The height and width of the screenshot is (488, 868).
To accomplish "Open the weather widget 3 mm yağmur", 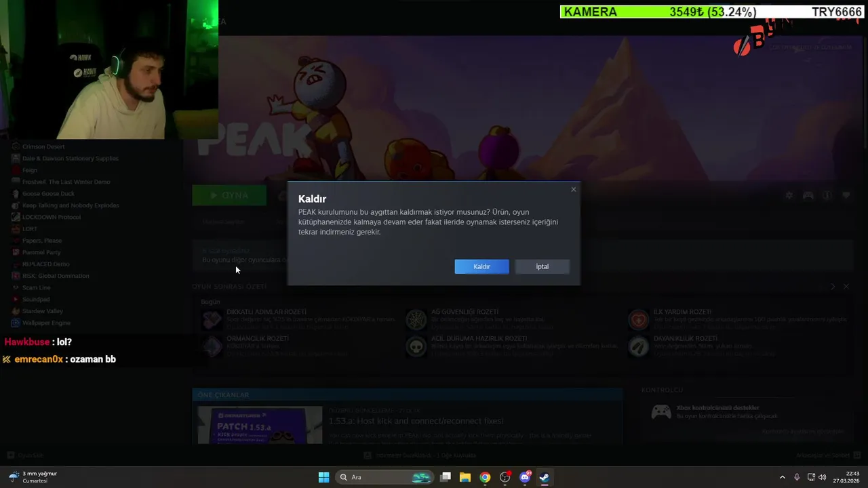I will coord(33,477).
